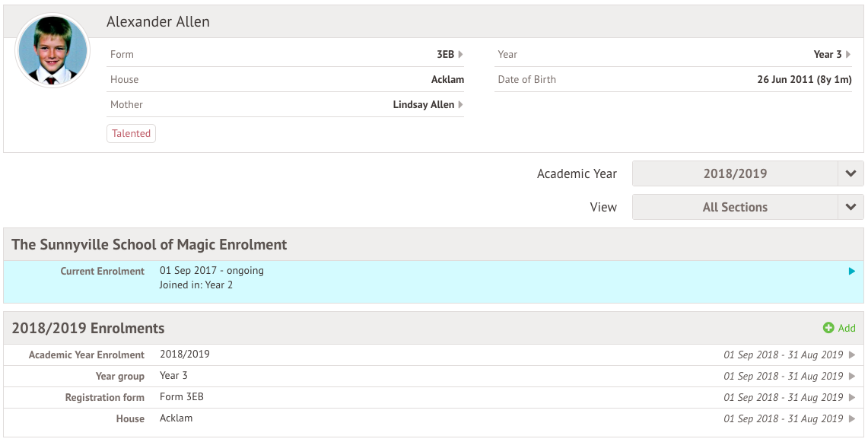Click the green Add plus icon
Viewport: 868px width, 442px height.
pyautogui.click(x=828, y=329)
